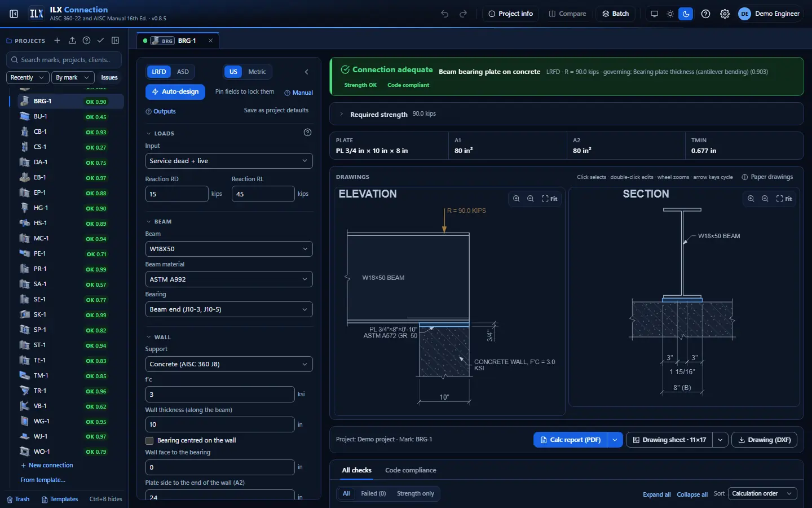
Task: Fit the Elevation drawing view
Action: 549,199
